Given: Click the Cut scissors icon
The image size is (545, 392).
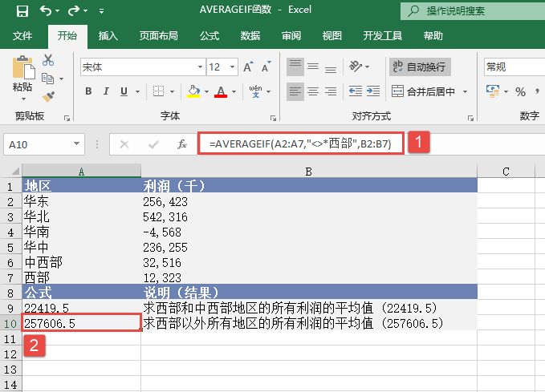Looking at the screenshot, I should 48,60.
